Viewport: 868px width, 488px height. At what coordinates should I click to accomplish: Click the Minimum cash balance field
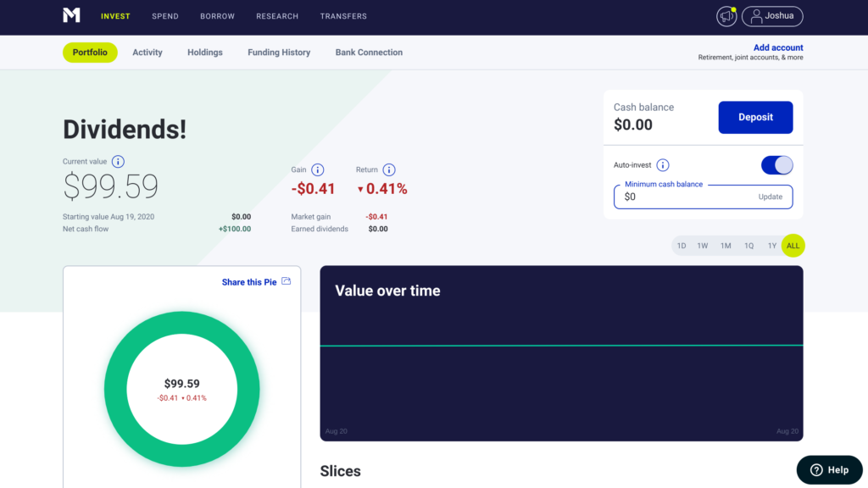point(687,197)
